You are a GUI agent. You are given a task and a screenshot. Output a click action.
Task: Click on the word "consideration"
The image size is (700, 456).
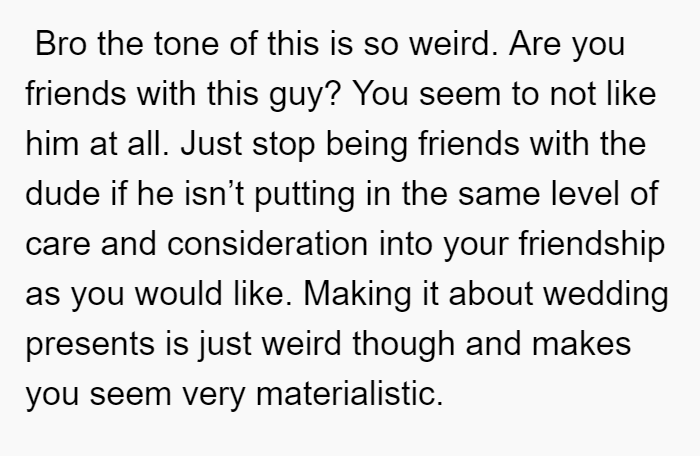coord(267,243)
